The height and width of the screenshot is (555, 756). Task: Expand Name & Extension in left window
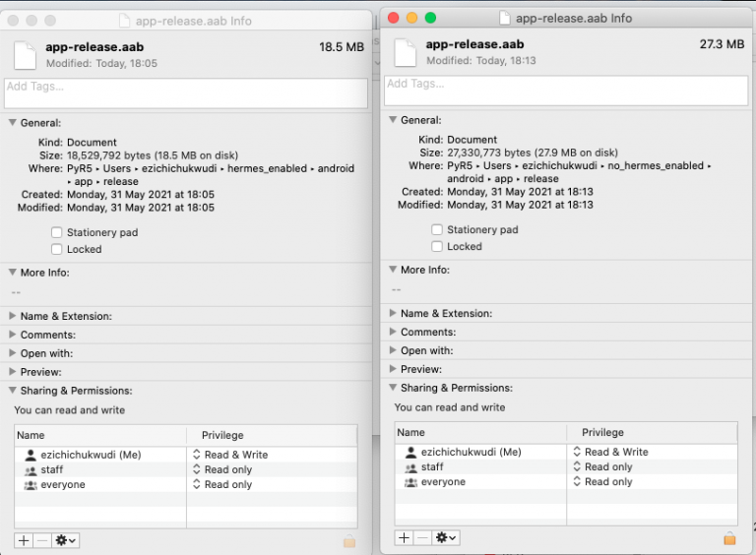[13, 316]
